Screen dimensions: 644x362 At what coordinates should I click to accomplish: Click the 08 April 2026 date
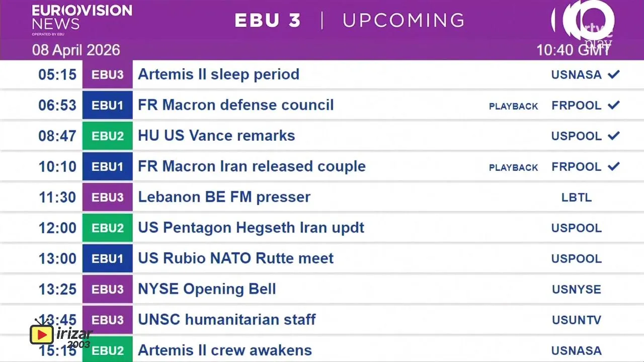76,50
